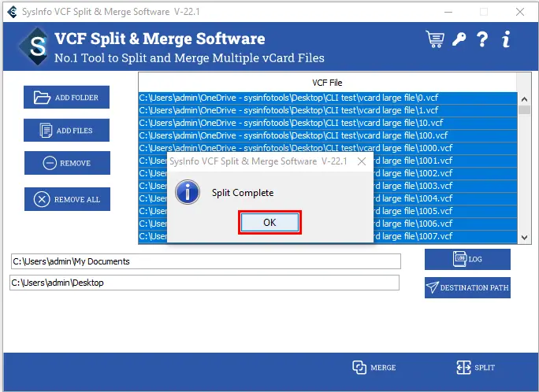Click the question mark help icon

click(x=482, y=39)
